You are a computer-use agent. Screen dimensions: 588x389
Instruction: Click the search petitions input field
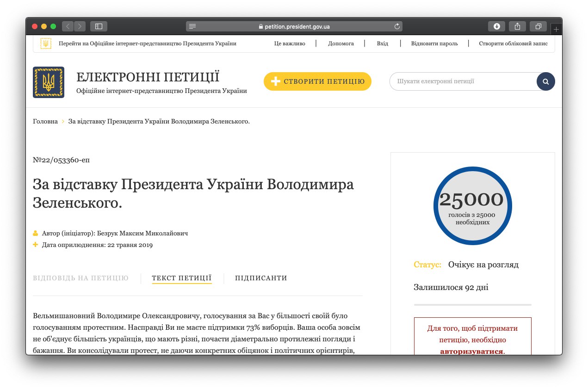pyautogui.click(x=463, y=81)
